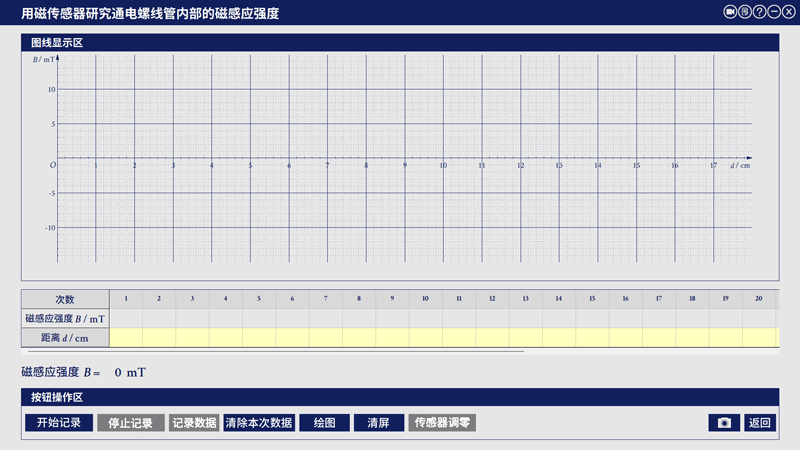
Task: Click the distance cell under column 20
Action: [759, 338]
